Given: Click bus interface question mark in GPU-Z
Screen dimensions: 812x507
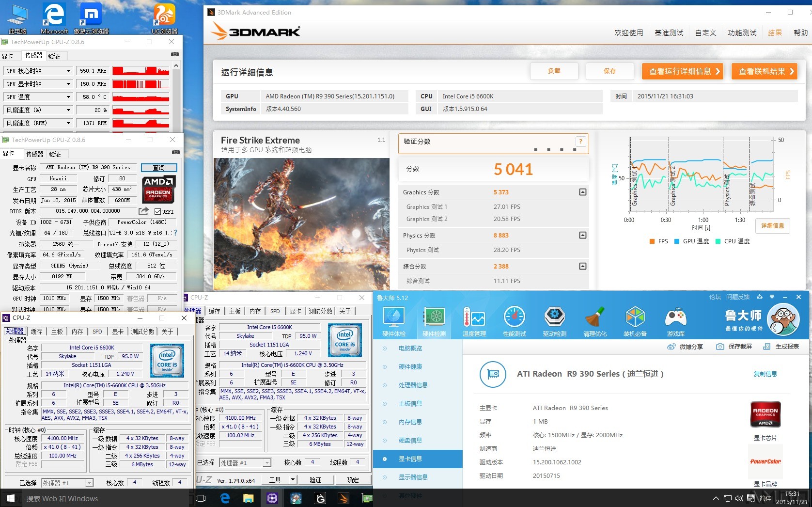Looking at the screenshot, I should coord(175,233).
